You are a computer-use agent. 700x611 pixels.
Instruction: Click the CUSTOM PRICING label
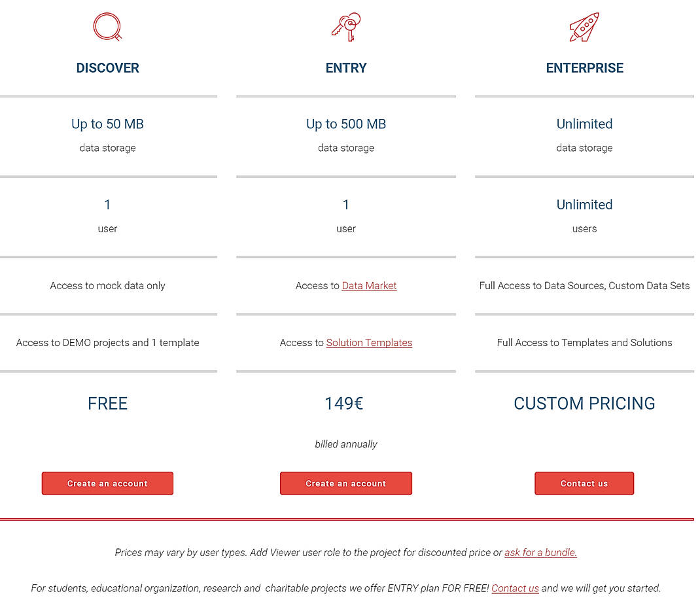coord(584,404)
